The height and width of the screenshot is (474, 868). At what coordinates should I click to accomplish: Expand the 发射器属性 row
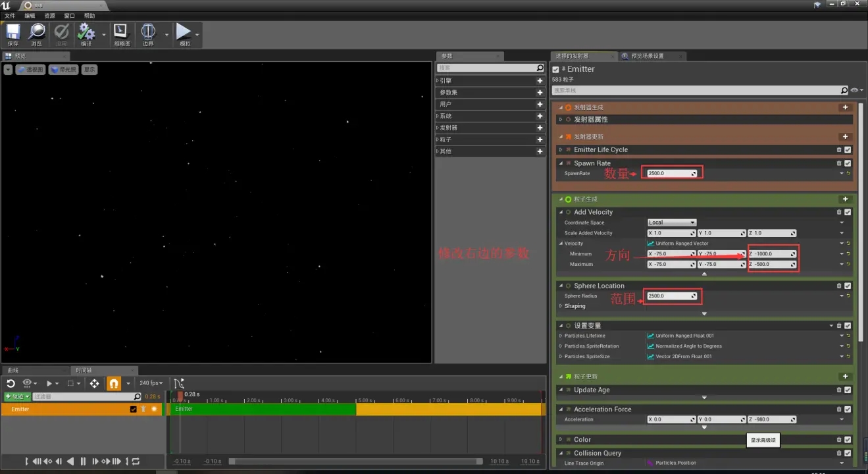click(x=561, y=119)
